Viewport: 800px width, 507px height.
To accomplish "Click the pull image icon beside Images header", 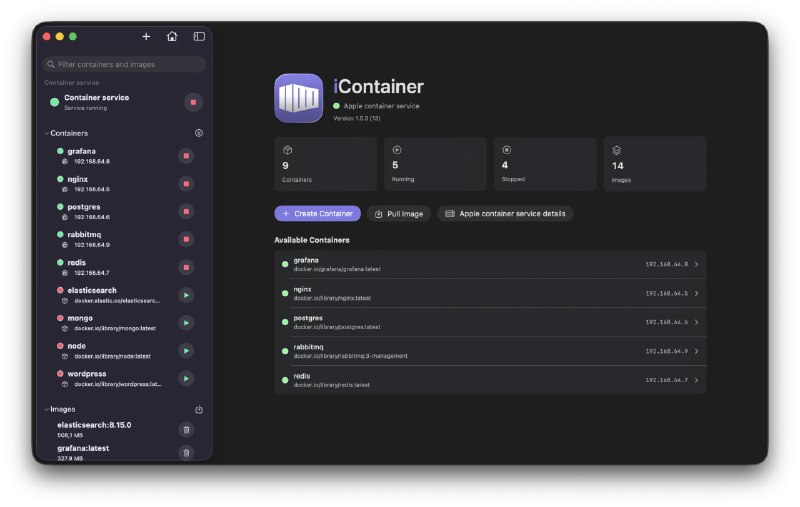I will pyautogui.click(x=199, y=410).
